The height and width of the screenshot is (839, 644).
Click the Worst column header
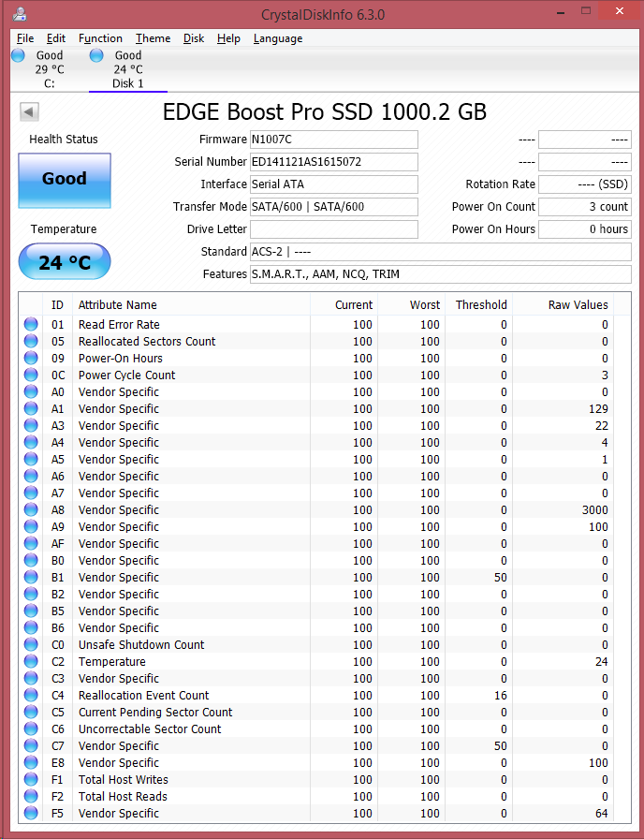click(x=411, y=305)
